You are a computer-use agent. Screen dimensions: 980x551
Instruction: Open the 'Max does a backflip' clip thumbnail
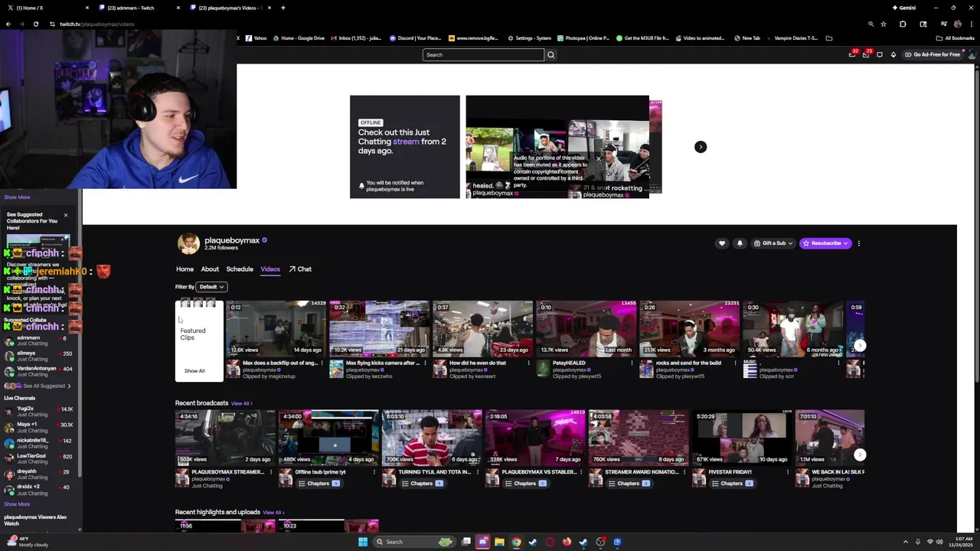coord(276,328)
